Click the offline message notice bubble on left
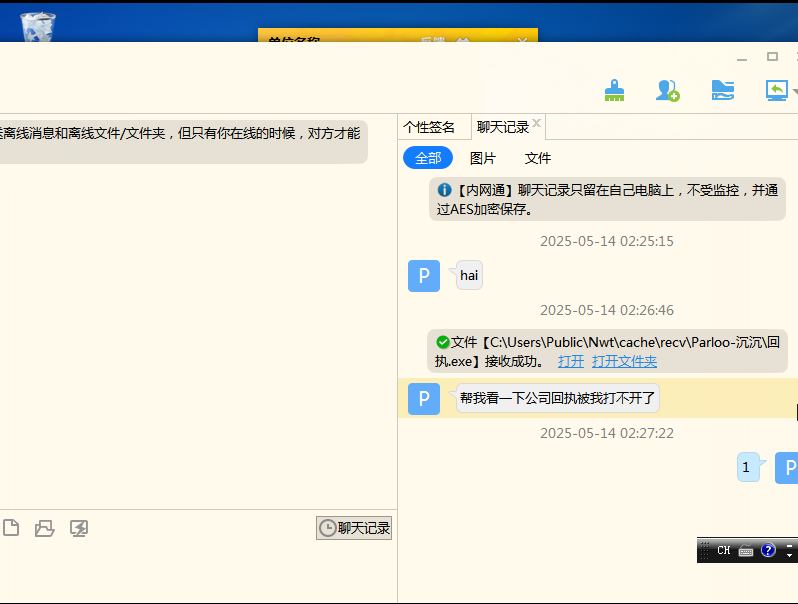Image resolution: width=798 pixels, height=604 pixels. point(183,142)
